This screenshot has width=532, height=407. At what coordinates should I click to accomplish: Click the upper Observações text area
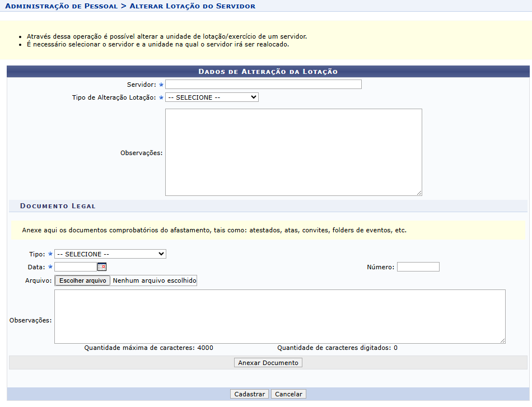coord(293,152)
